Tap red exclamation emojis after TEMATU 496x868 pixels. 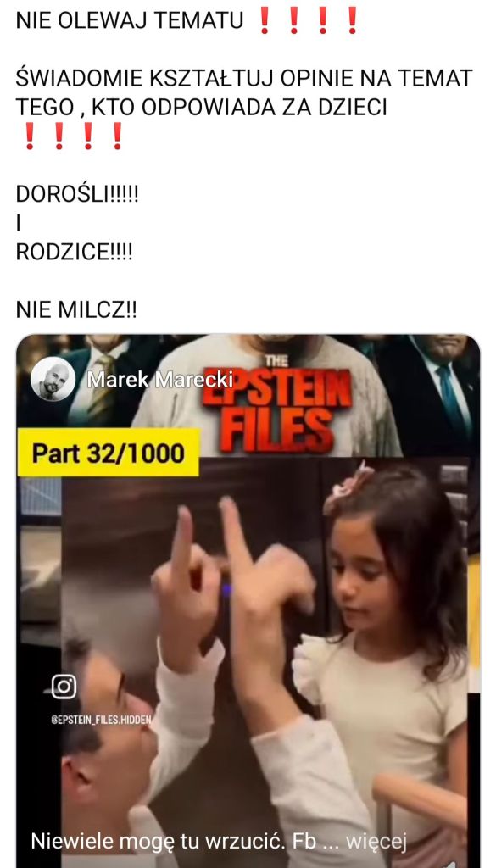coord(308,21)
